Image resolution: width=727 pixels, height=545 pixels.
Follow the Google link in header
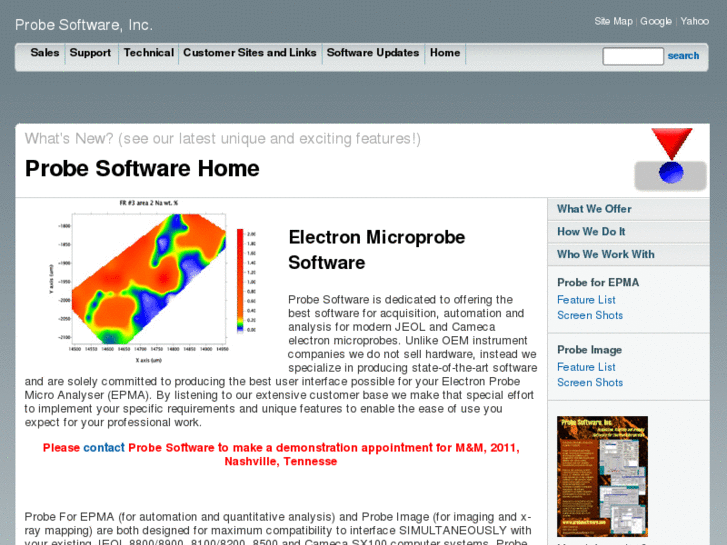click(656, 21)
